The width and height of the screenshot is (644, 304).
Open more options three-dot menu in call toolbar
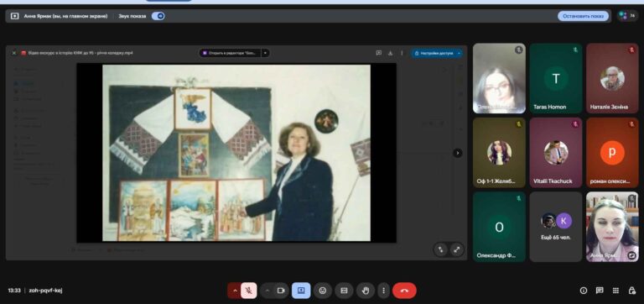(x=383, y=291)
